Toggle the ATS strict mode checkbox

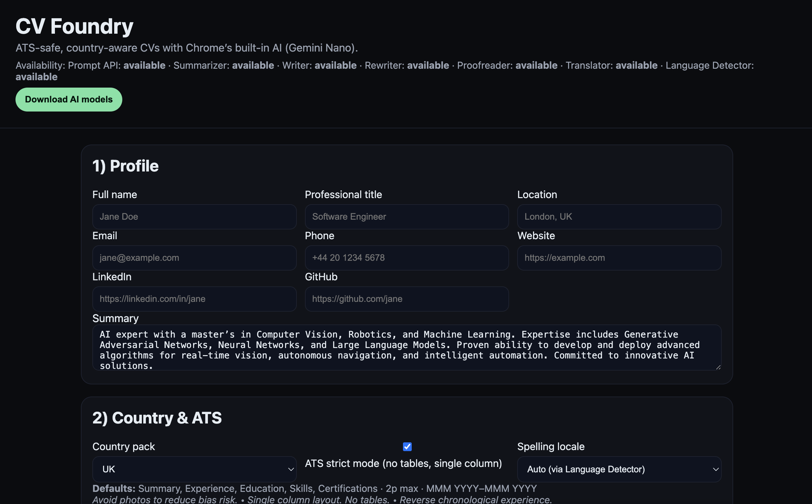(x=407, y=446)
